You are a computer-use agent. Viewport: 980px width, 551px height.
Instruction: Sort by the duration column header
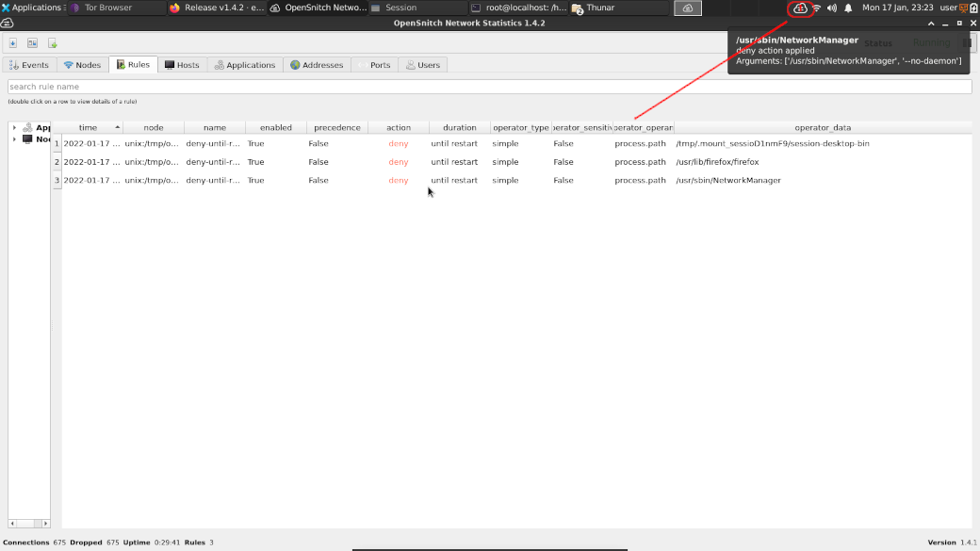point(460,127)
